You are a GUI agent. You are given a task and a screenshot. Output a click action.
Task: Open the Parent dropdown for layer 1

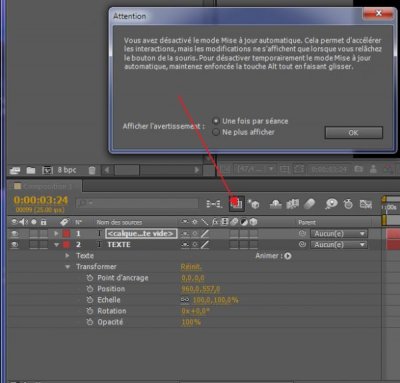(x=339, y=234)
